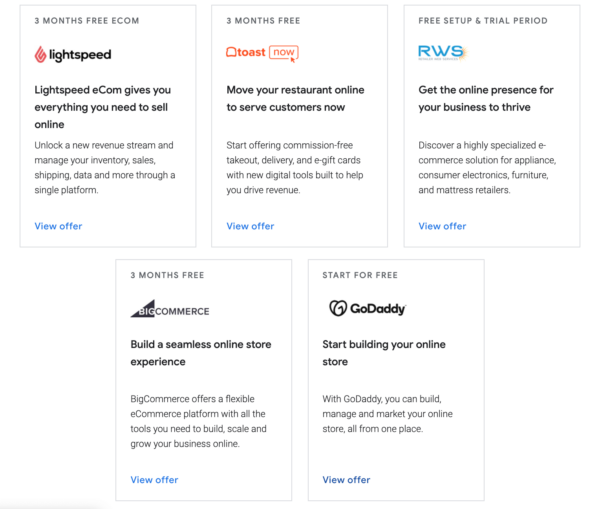
Task: Click the GoDaddy logo
Action: [367, 308]
